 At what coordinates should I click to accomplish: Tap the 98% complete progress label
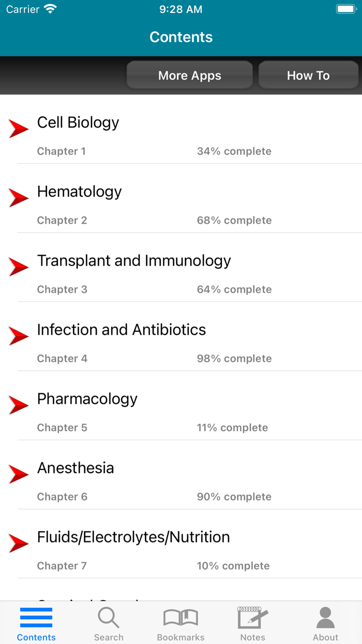click(234, 358)
